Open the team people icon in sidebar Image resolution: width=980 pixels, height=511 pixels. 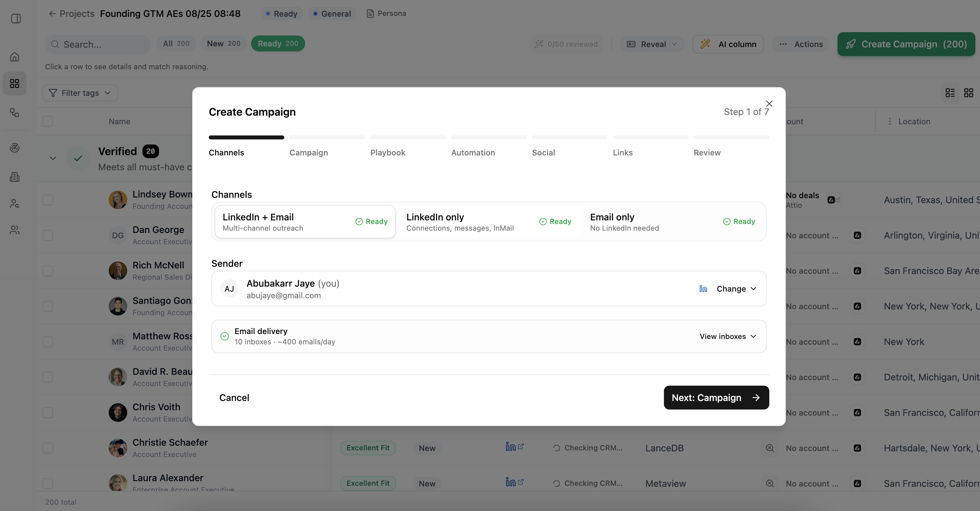15,230
